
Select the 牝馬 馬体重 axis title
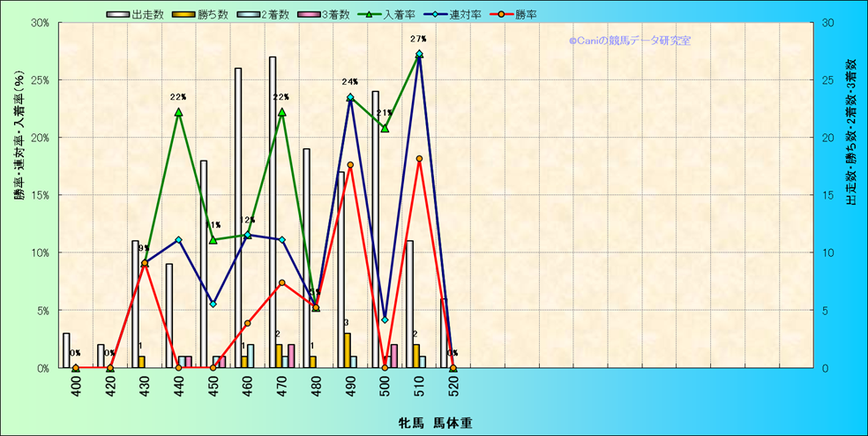click(x=434, y=424)
